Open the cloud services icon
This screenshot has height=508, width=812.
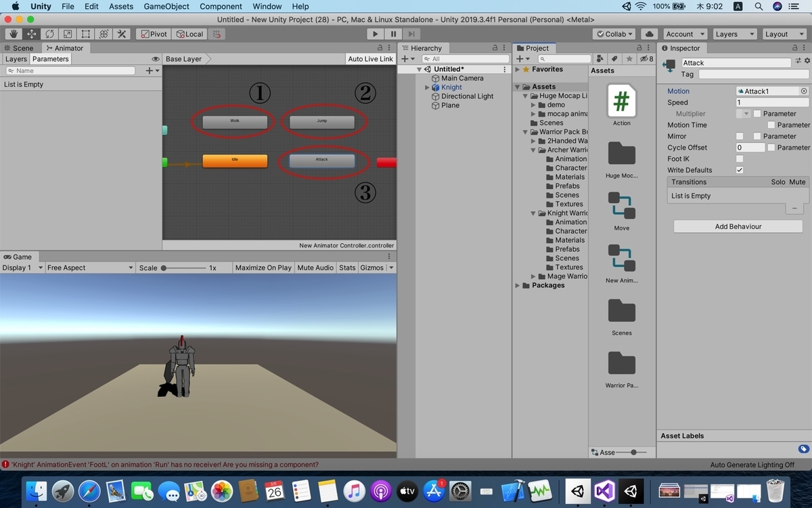(649, 34)
